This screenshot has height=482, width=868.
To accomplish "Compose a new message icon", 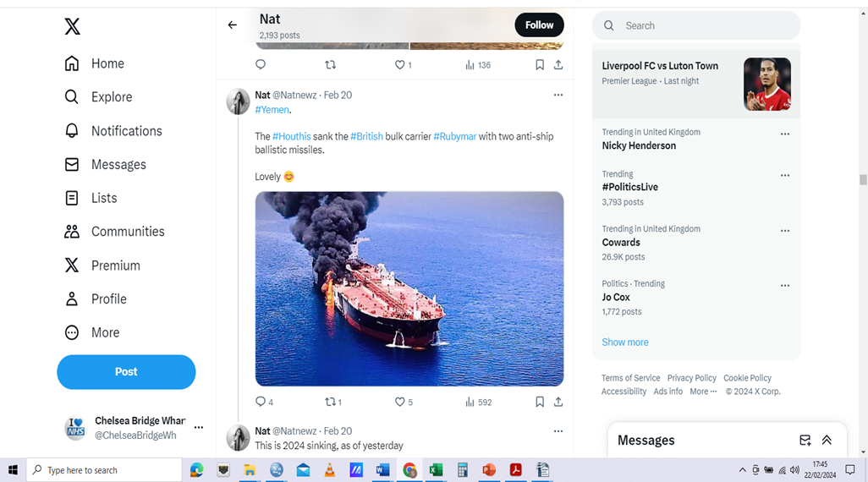I will click(x=805, y=440).
